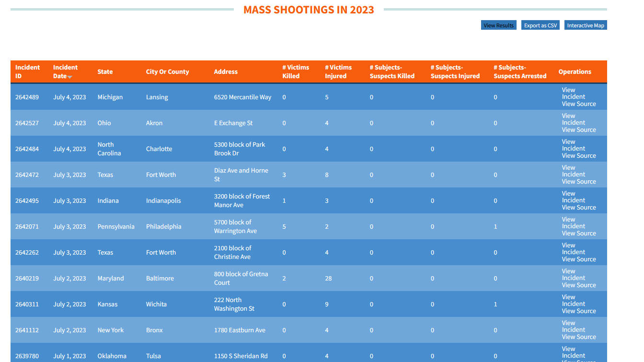This screenshot has height=362, width=644.
Task: Click address 6520 Mercantile Way
Action: tap(242, 97)
